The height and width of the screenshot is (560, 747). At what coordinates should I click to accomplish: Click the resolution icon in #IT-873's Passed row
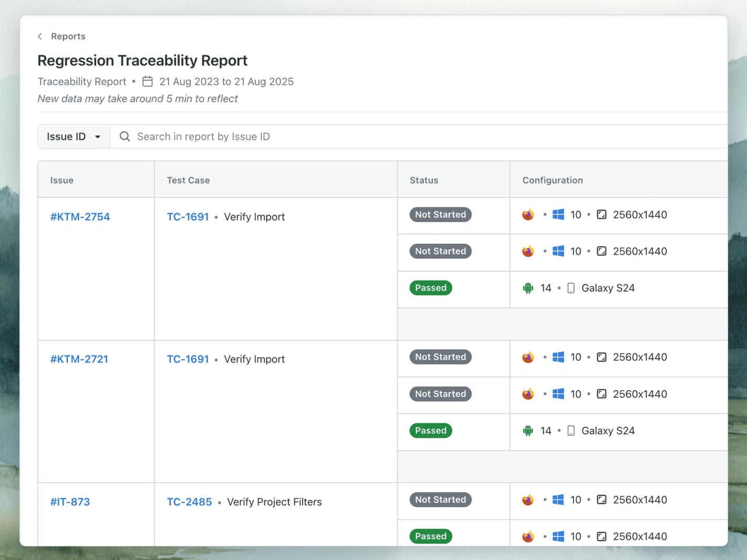pos(602,536)
